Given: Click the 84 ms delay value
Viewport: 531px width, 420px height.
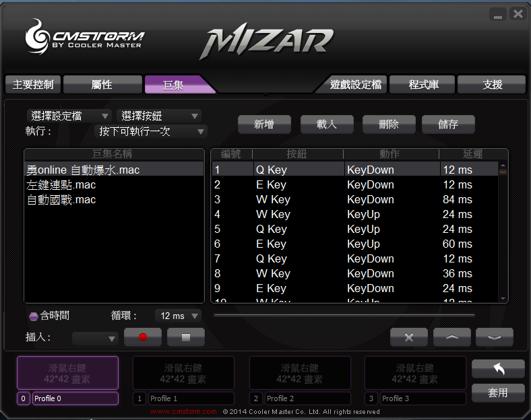Looking at the screenshot, I should 457,199.
